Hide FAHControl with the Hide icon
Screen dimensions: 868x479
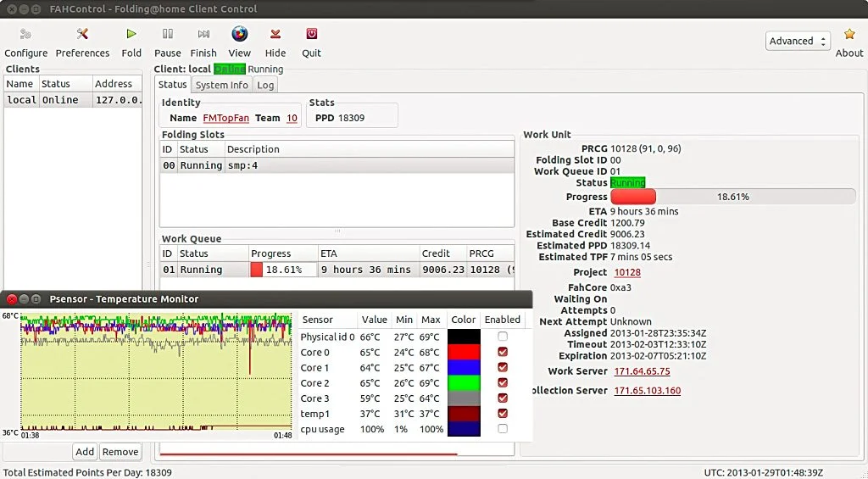(x=275, y=34)
